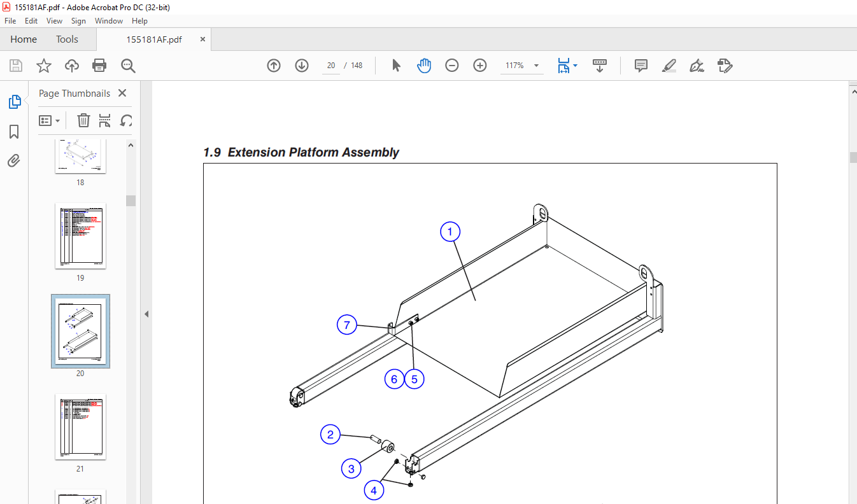Open the File menu
Image resolution: width=857 pixels, height=504 pixels.
[x=10, y=21]
